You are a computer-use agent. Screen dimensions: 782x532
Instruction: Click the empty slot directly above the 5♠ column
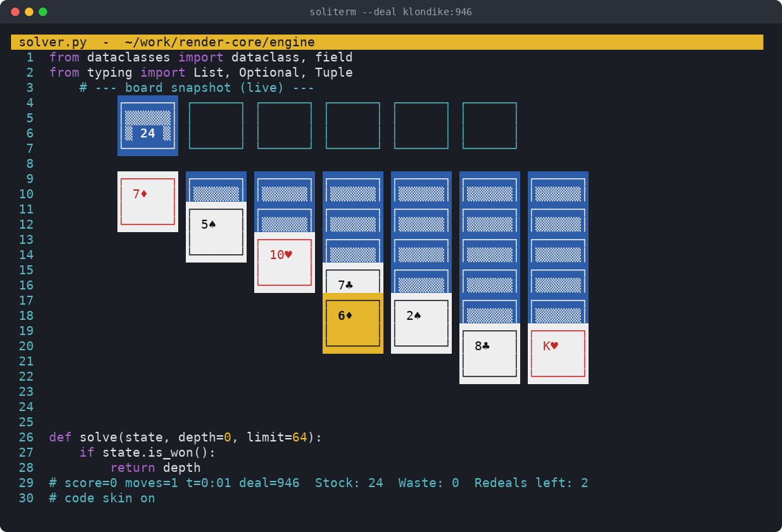coord(216,126)
